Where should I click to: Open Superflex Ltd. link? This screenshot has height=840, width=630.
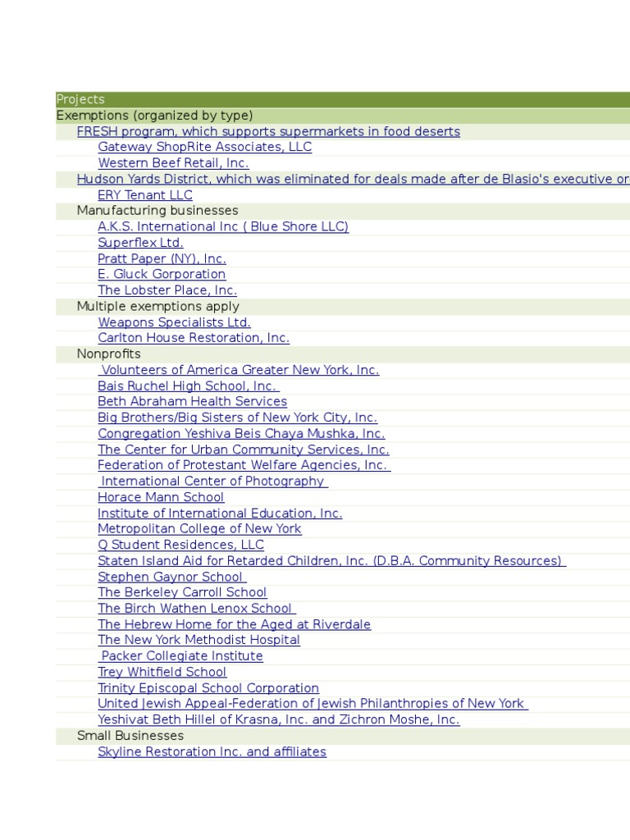[140, 243]
